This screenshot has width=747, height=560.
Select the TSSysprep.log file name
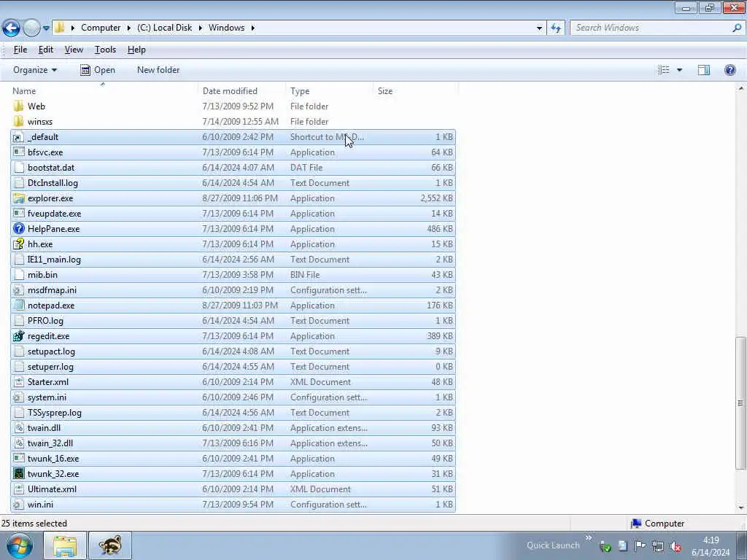pyautogui.click(x=54, y=413)
